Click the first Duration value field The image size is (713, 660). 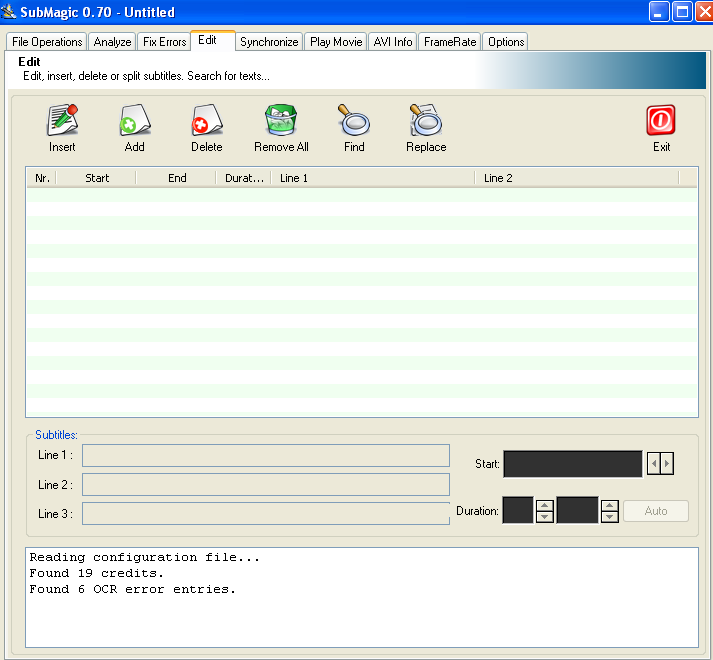[518, 510]
